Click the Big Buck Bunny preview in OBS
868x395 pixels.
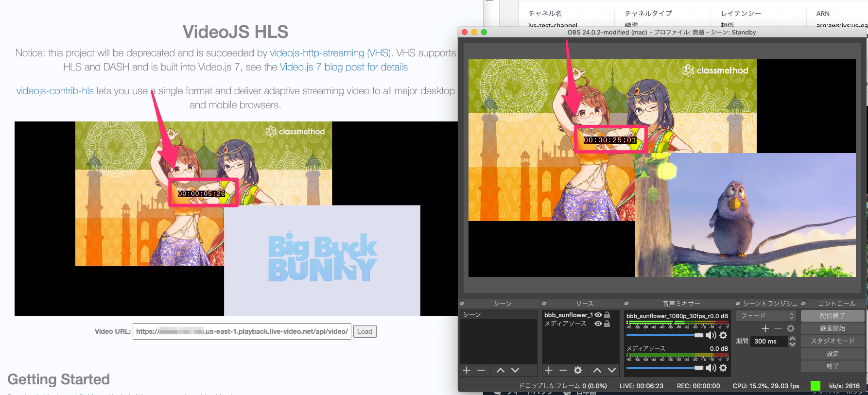click(746, 215)
